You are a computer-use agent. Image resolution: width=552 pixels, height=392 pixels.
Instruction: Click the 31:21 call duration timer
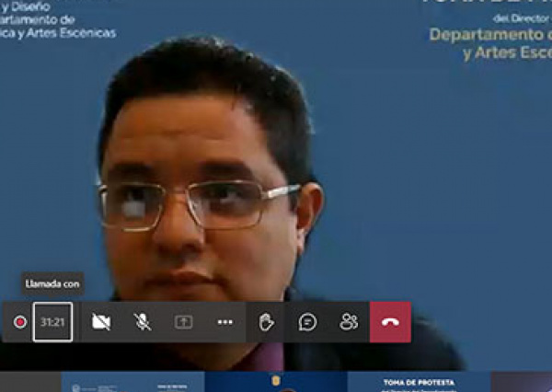52,322
